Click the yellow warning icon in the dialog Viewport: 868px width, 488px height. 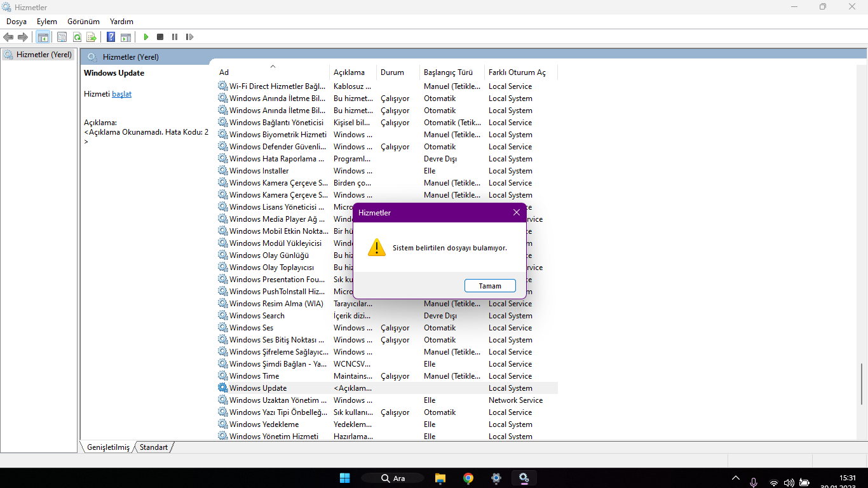(x=377, y=247)
